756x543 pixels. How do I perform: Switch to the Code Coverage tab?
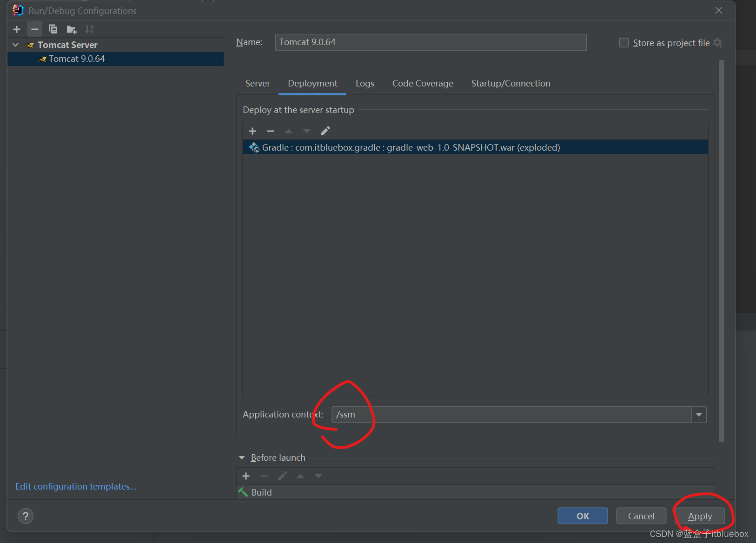click(x=423, y=84)
